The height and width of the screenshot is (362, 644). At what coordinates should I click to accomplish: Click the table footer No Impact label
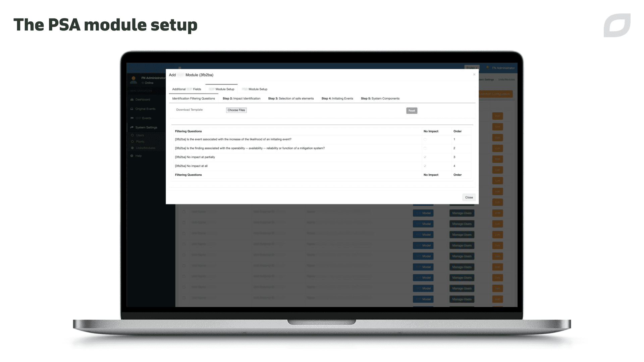[x=431, y=175]
